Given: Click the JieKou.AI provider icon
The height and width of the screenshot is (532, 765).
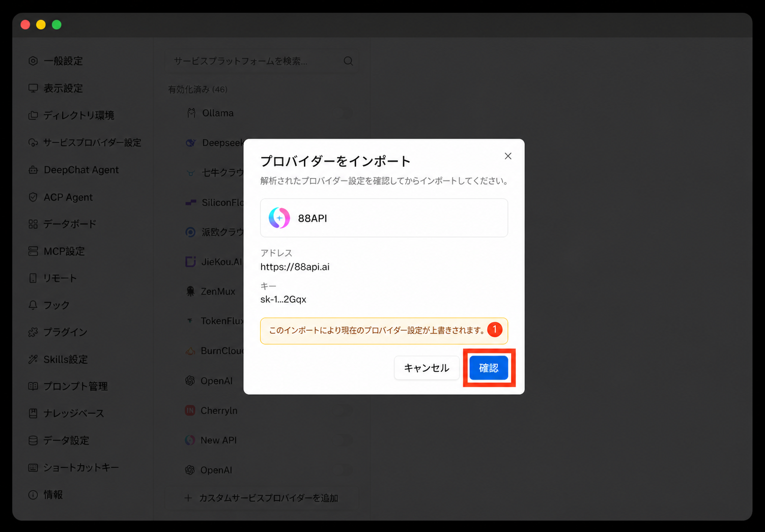Looking at the screenshot, I should 191,262.
